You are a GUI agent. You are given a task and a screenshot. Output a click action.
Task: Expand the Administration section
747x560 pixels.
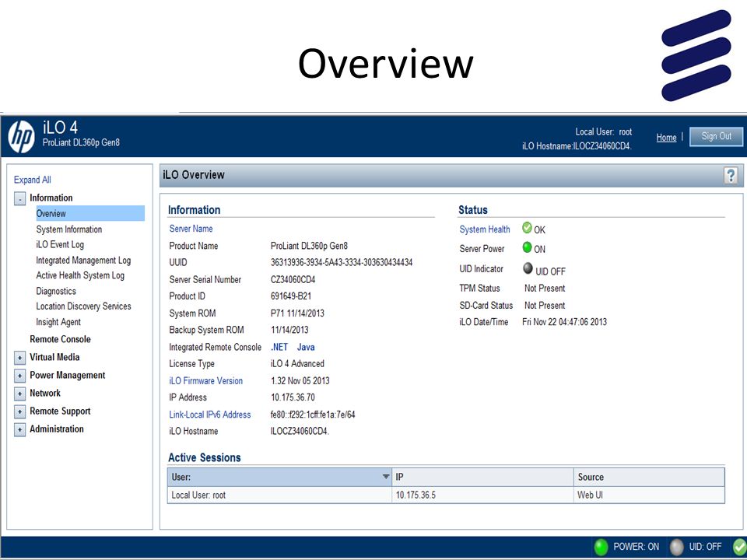(19, 429)
